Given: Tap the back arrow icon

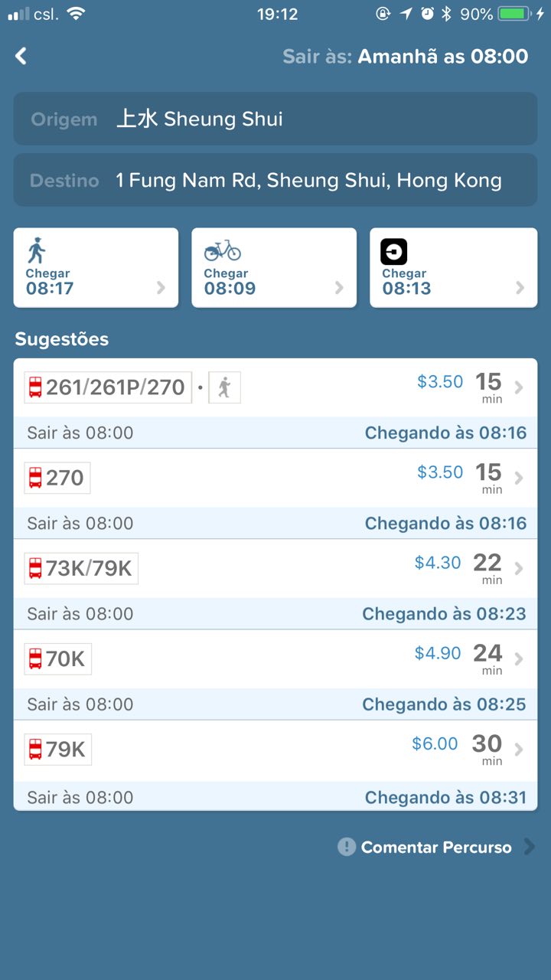Looking at the screenshot, I should point(21,56).
